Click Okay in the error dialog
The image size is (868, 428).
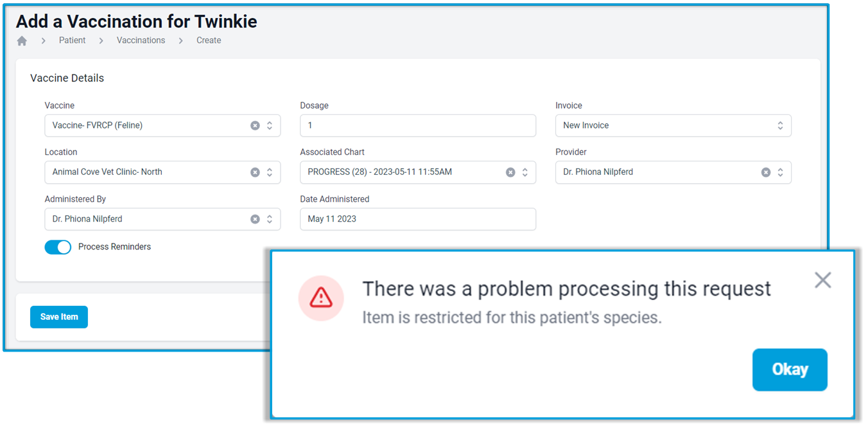pyautogui.click(x=790, y=370)
